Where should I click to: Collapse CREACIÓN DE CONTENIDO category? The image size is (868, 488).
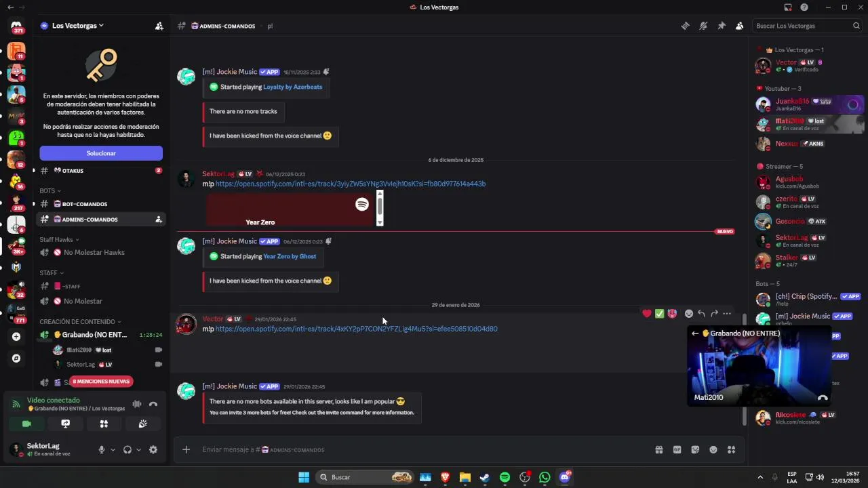coord(80,321)
